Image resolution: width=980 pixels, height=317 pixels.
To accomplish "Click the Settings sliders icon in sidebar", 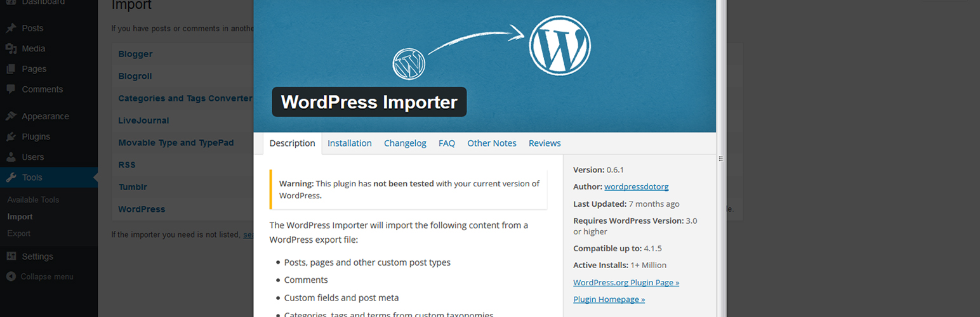I will (11, 256).
